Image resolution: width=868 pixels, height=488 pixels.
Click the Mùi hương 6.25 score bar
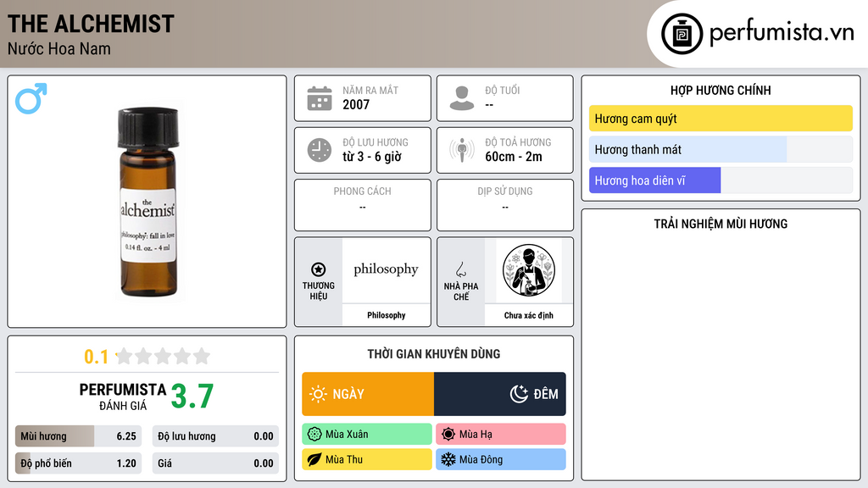pos(79,436)
